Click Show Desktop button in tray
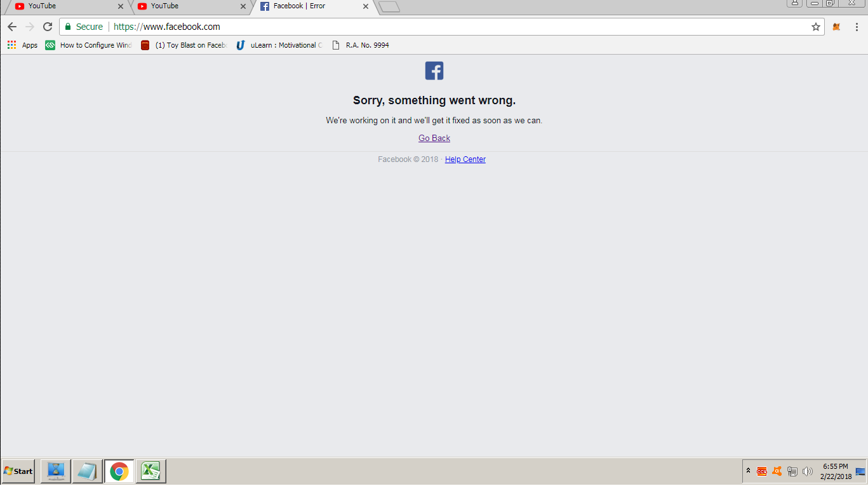The height and width of the screenshot is (486, 868). pos(861,471)
